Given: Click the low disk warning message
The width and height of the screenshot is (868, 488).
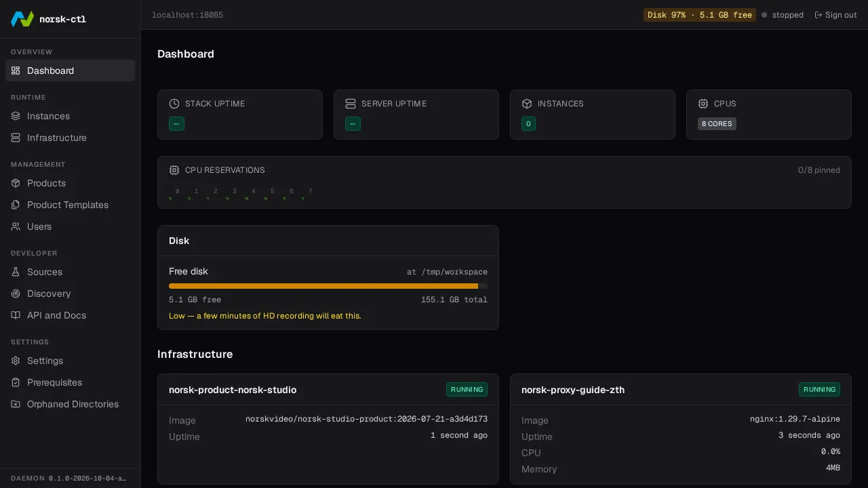Looking at the screenshot, I should 265,316.
